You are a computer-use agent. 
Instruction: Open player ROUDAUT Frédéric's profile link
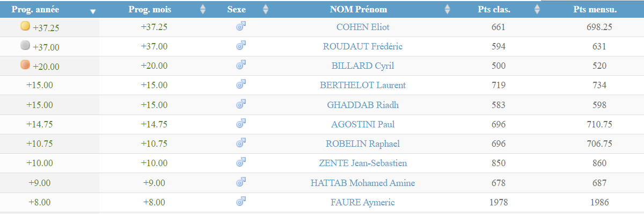[x=363, y=46]
